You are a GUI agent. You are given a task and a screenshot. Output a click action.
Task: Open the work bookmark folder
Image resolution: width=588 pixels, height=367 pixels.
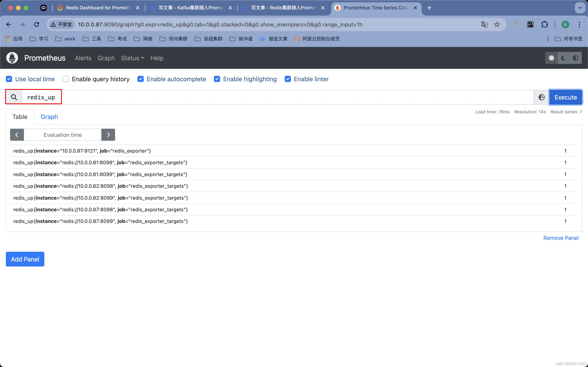(65, 39)
